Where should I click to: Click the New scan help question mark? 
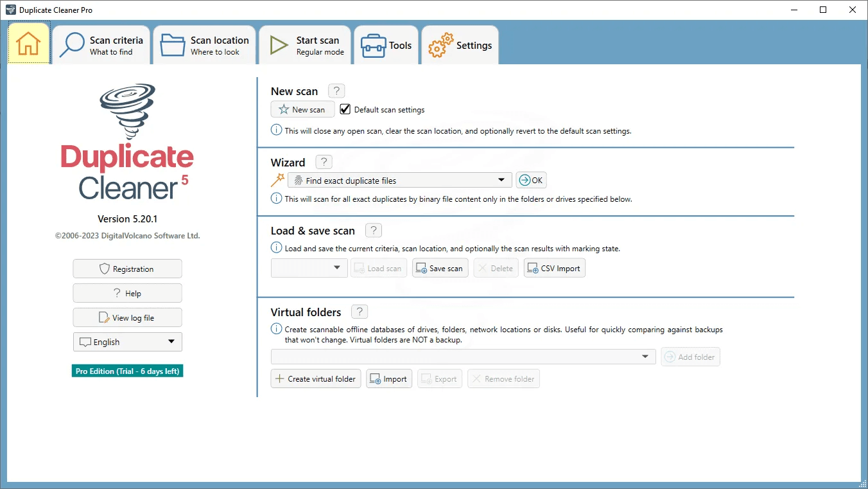(336, 91)
